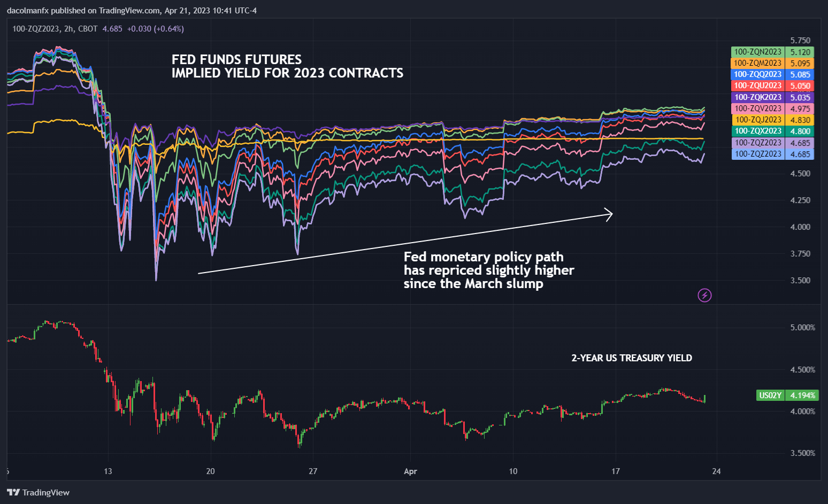The height and width of the screenshot is (504, 828).
Task: Select the blue 100-ZQQ2023 legend label
Action: [x=757, y=74]
